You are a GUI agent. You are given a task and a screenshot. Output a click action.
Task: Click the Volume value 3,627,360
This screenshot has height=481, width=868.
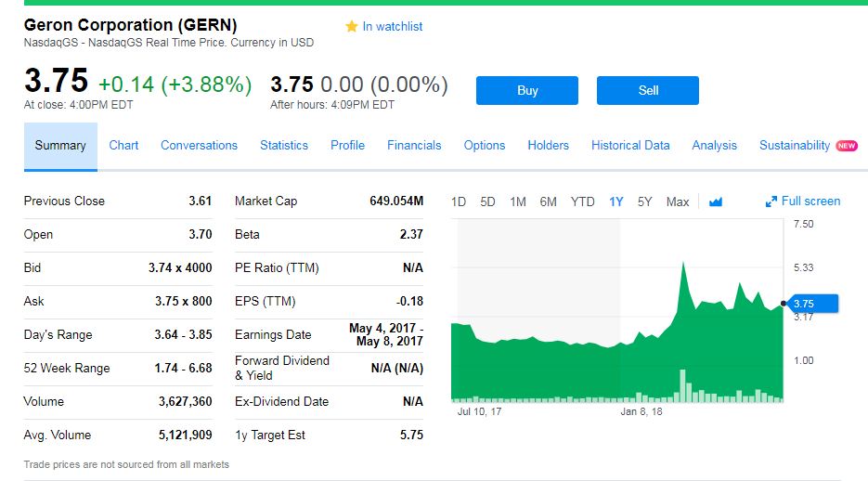tap(186, 401)
